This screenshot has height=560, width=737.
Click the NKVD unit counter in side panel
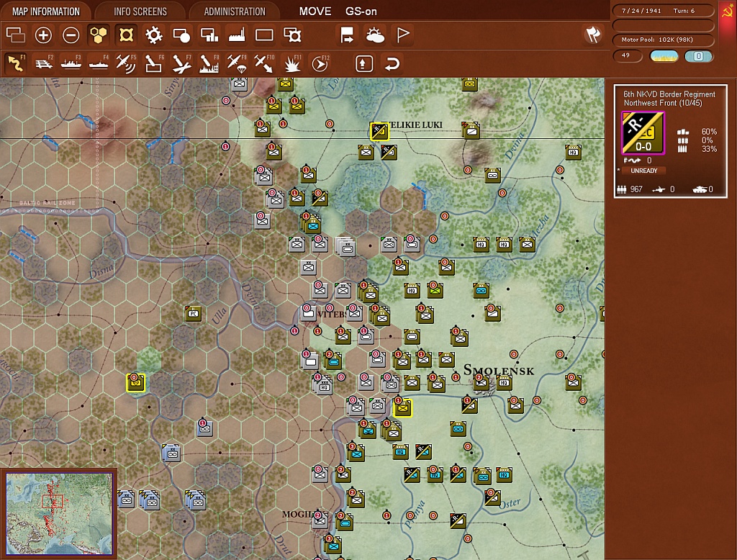click(643, 133)
